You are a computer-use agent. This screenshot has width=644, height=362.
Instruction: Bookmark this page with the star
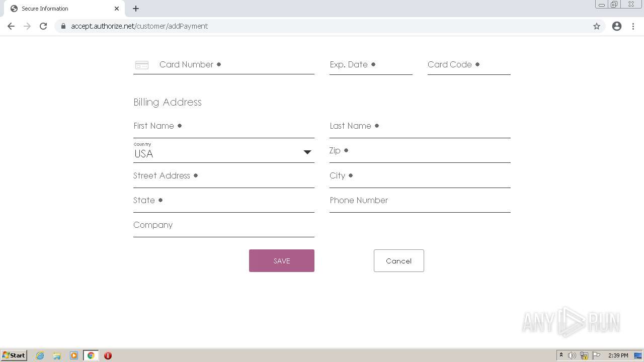pyautogui.click(x=597, y=26)
